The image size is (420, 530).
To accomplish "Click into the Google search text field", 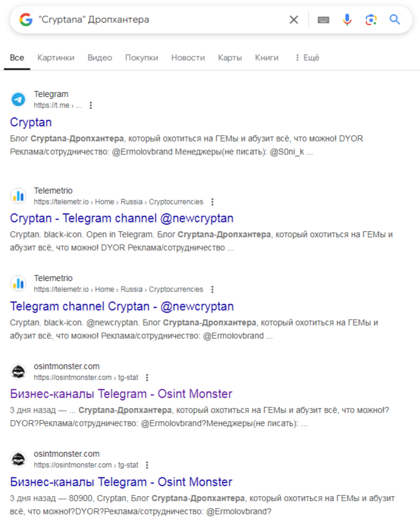I will coord(156,20).
